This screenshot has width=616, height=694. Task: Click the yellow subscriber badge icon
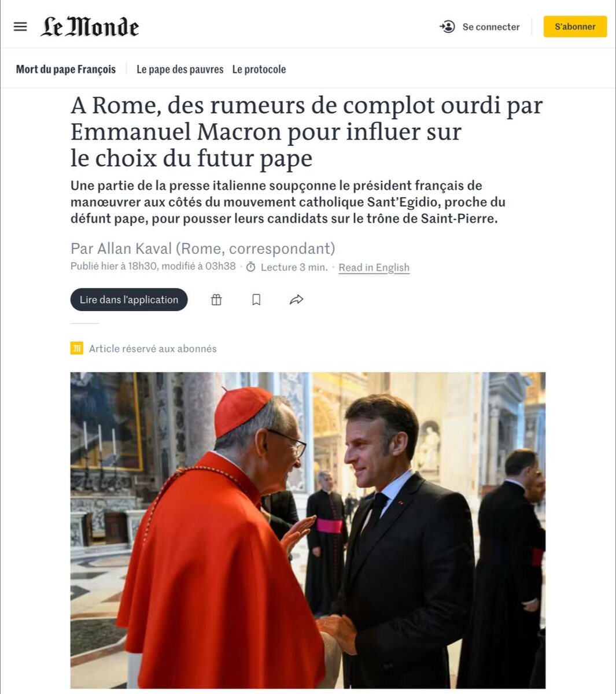(76, 348)
